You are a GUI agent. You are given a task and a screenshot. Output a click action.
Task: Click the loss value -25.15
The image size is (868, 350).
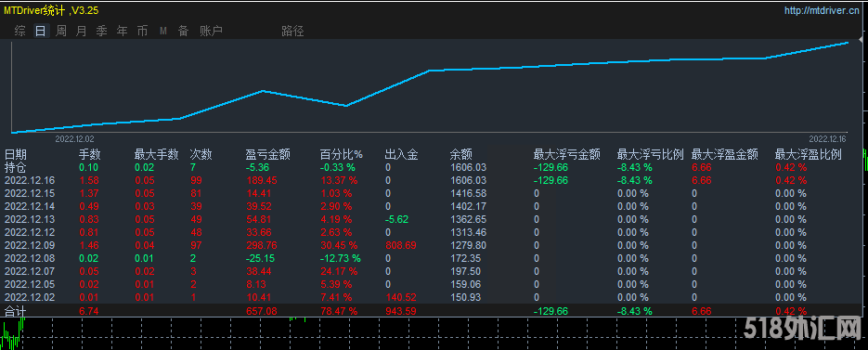point(261,258)
